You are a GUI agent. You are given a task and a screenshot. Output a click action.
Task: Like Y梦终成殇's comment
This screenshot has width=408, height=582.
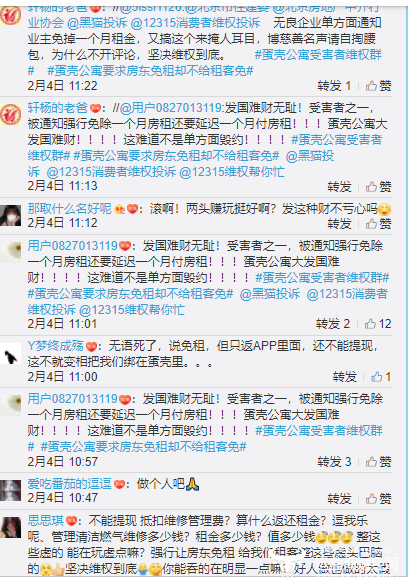pos(381,377)
